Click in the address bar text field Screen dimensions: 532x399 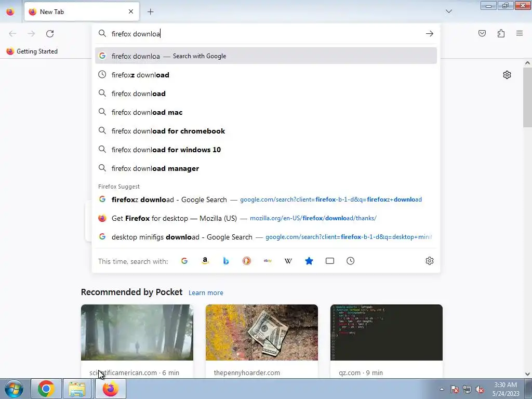coord(265,34)
